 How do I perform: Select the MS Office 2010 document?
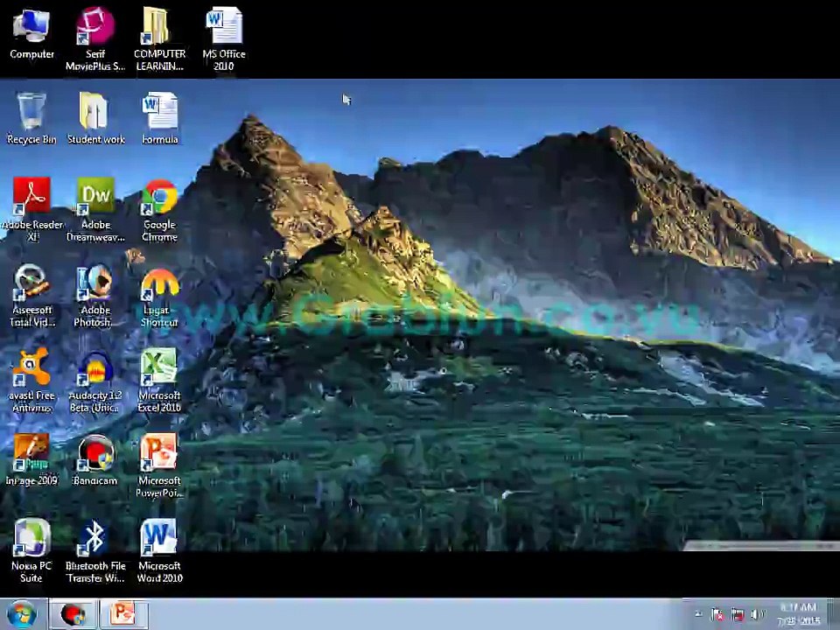(x=224, y=38)
